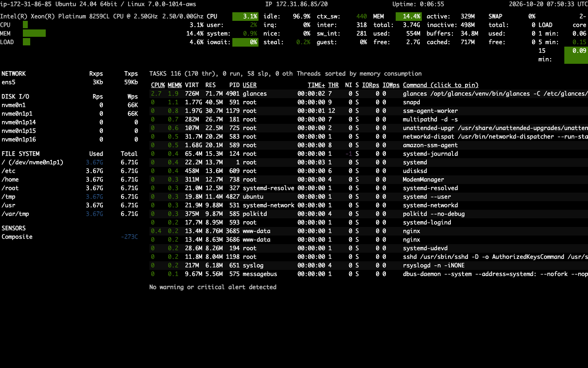
Task: Click the Uptime value in header
Action: (x=418, y=4)
